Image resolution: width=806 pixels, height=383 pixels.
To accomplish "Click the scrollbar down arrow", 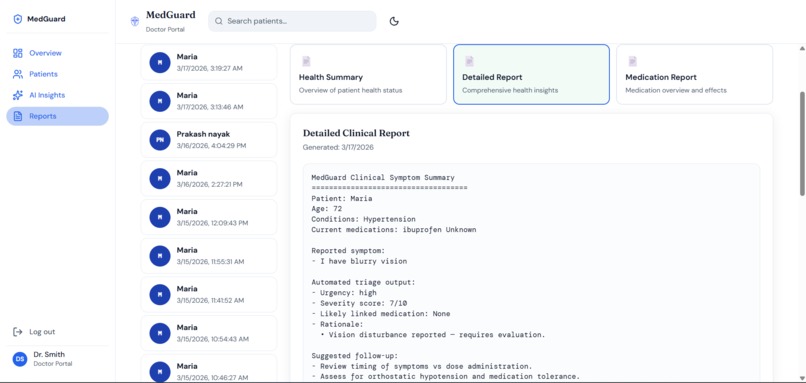I will 802,378.
